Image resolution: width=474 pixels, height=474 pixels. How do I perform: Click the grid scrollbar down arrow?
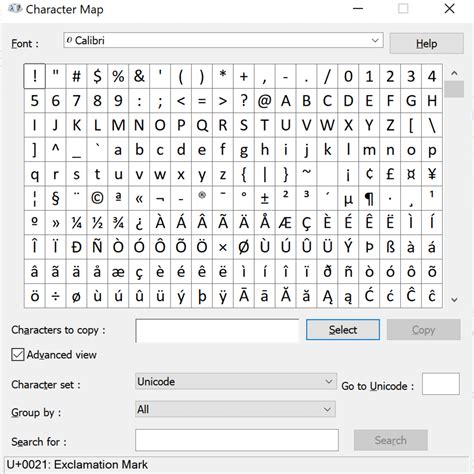point(454,300)
